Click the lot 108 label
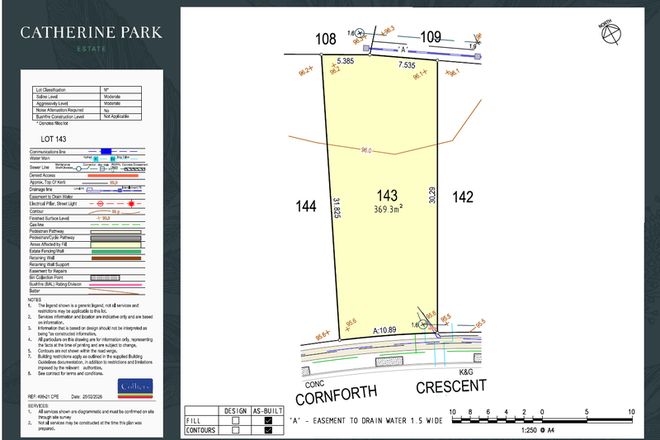Screen dimensions: 660x440 tap(326, 39)
